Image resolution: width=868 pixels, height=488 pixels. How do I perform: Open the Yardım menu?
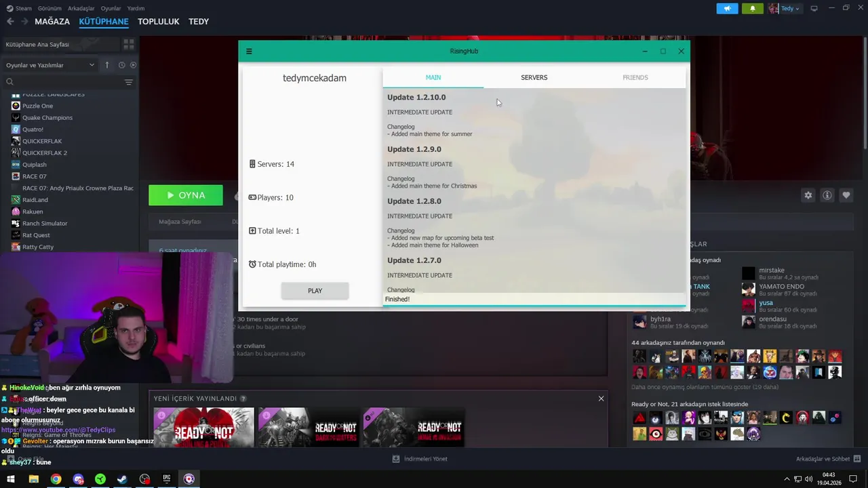136,8
